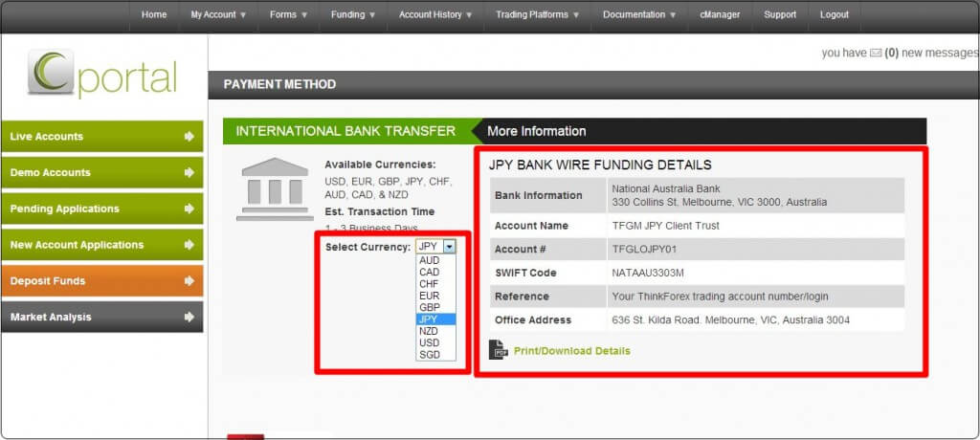Go to Pending Applications

[102, 209]
